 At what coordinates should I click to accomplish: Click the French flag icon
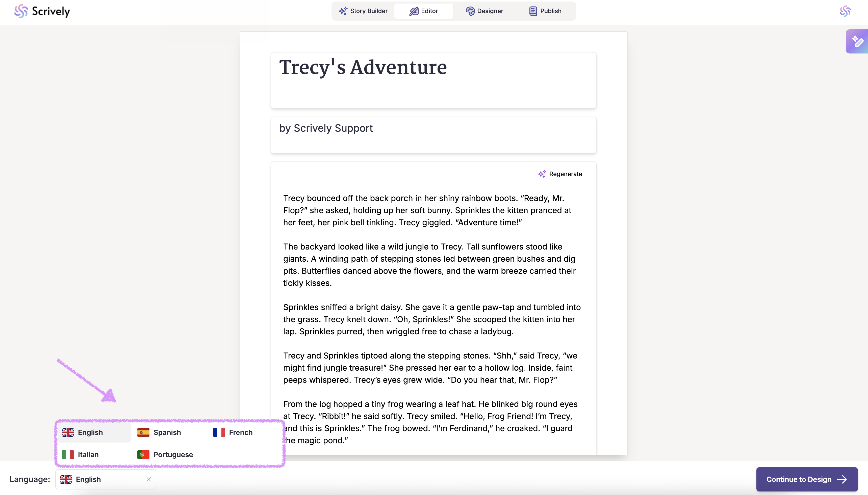pyautogui.click(x=219, y=432)
